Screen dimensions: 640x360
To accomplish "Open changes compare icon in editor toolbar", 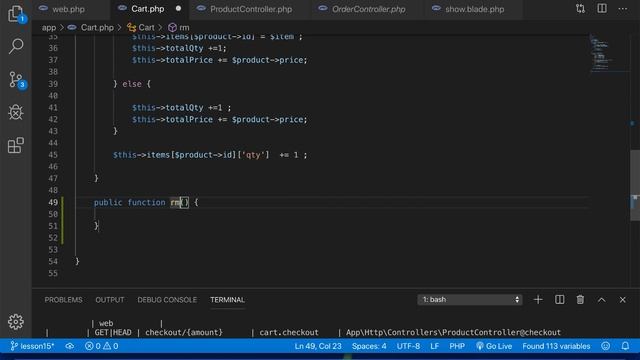I will tap(580, 9).
